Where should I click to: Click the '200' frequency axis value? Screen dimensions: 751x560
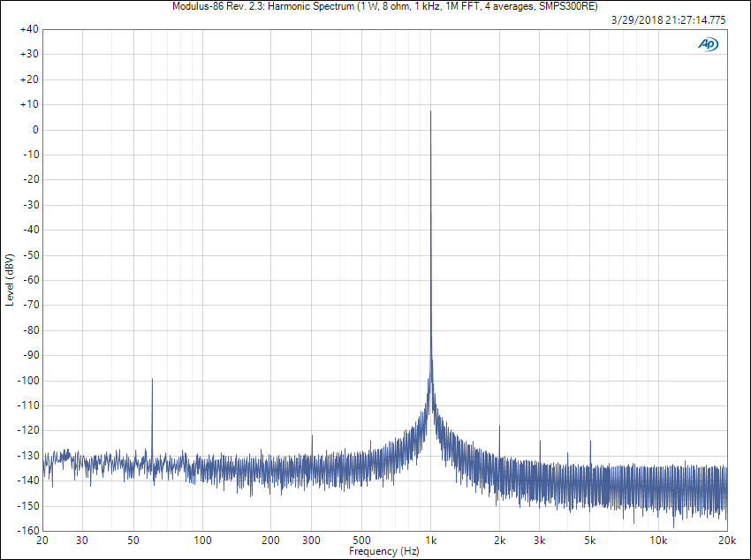click(270, 541)
